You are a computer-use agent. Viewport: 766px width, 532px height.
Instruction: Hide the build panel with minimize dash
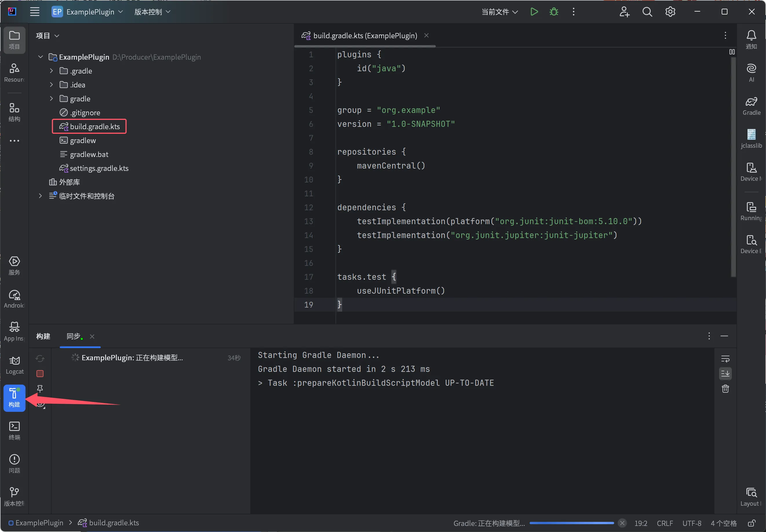724,336
